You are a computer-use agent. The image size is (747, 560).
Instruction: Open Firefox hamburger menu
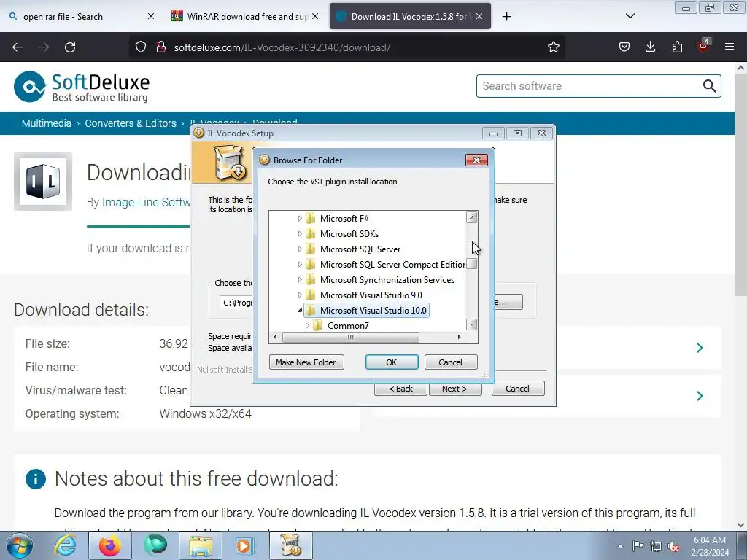pos(729,47)
